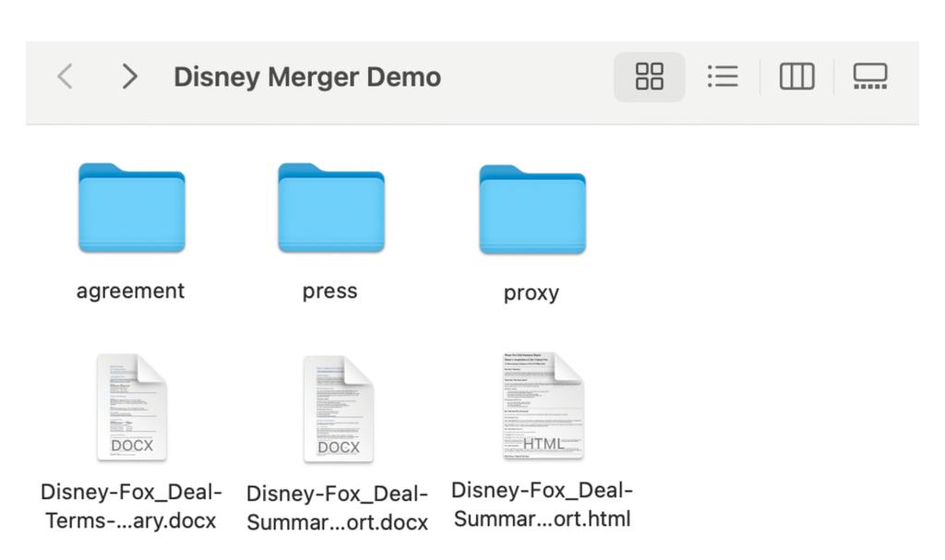Click empty area right of proxy folder

coord(757,221)
